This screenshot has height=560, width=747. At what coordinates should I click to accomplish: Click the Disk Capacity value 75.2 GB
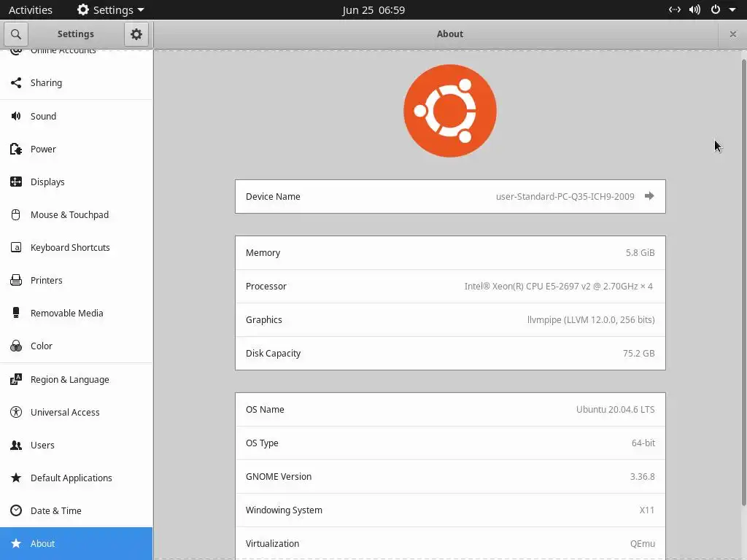point(638,354)
